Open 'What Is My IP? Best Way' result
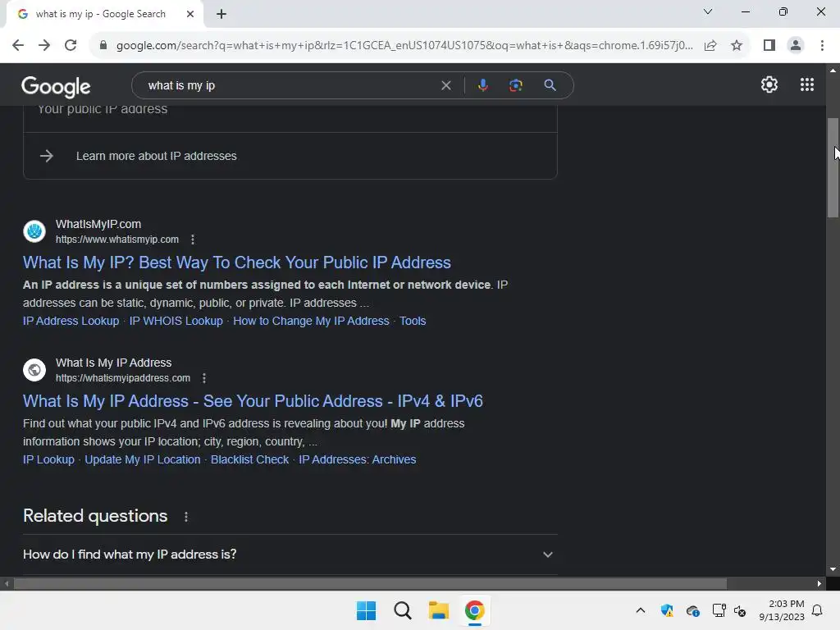Image resolution: width=840 pixels, height=630 pixels. 237,262
